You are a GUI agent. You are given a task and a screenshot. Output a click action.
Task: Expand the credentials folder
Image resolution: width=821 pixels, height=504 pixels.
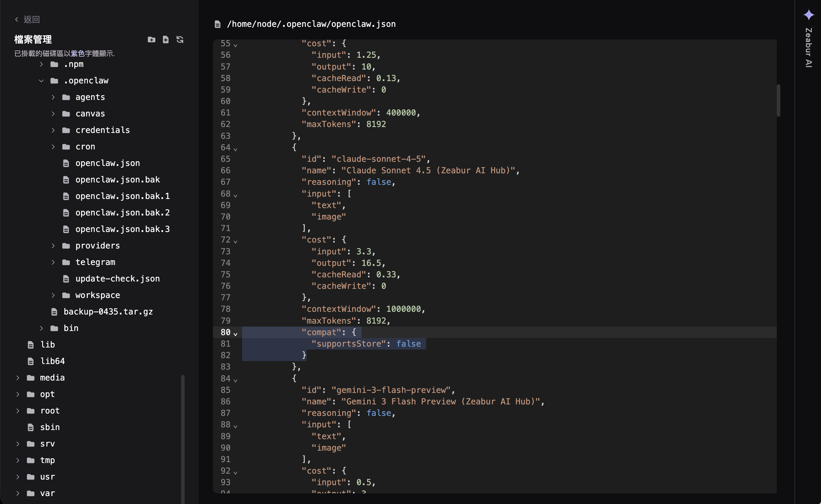click(x=53, y=130)
